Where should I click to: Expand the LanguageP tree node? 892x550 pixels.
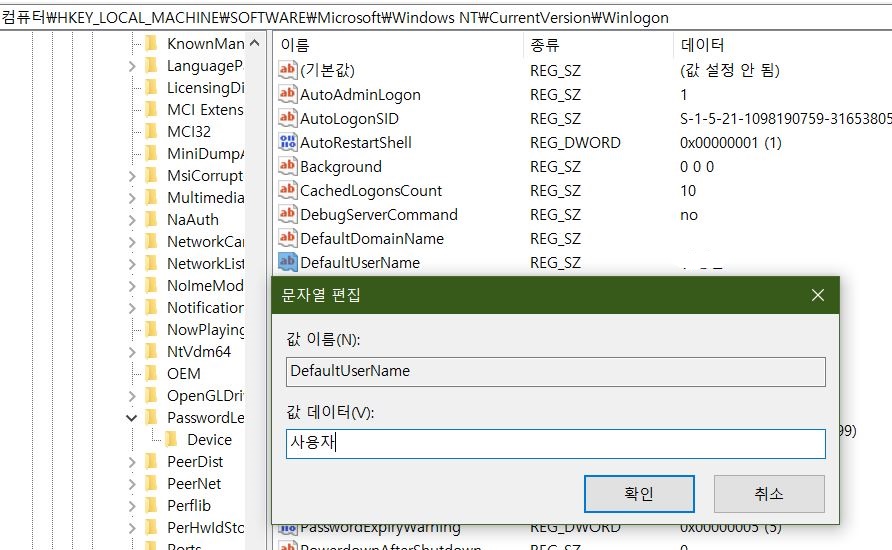(132, 67)
